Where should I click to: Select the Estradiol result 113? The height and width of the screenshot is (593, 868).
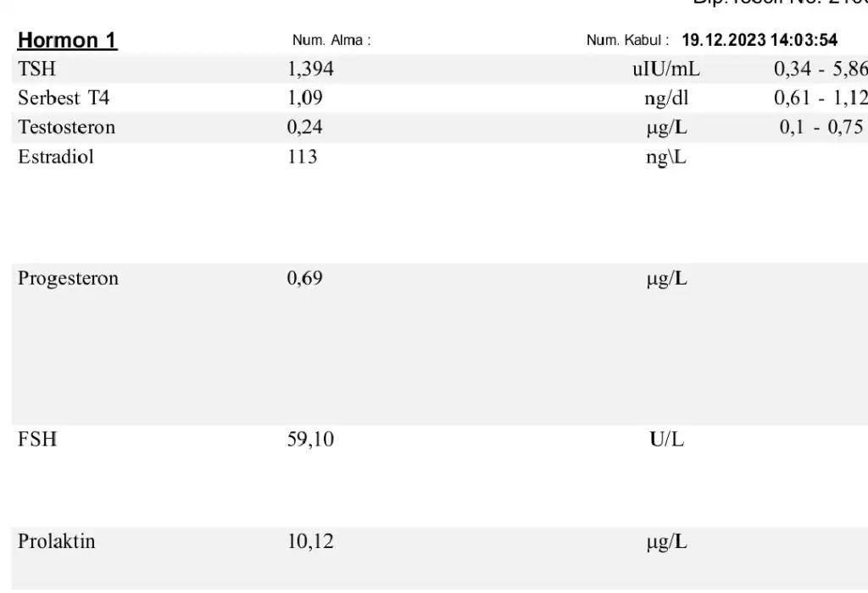(x=303, y=156)
